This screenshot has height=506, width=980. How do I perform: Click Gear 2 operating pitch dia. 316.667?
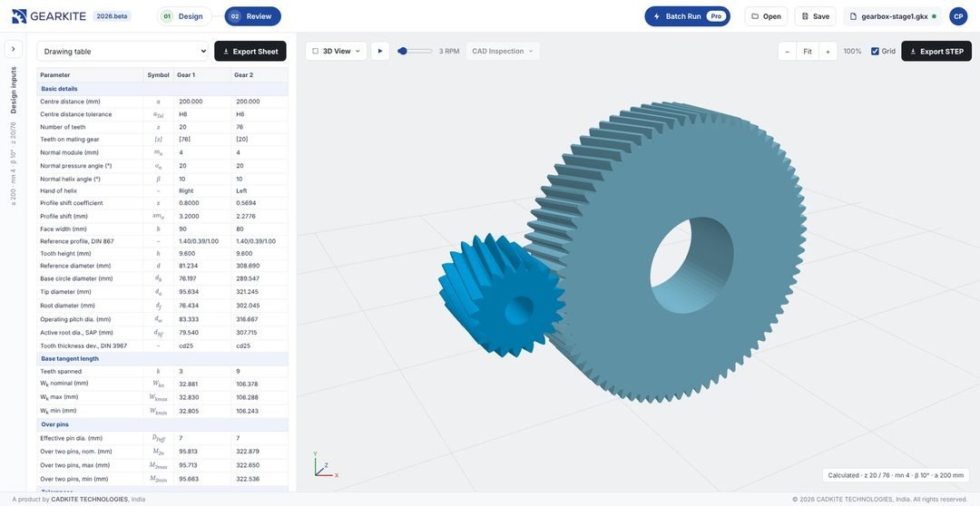coord(248,319)
